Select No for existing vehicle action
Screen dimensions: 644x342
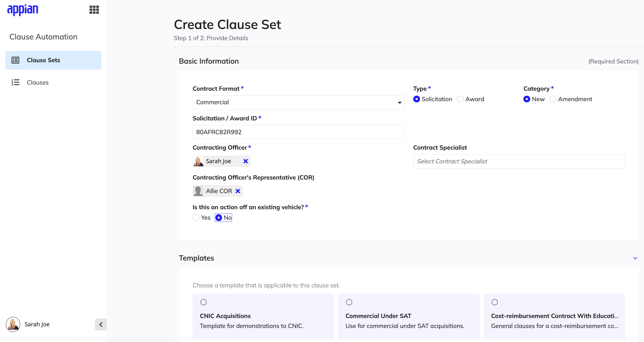pos(219,218)
